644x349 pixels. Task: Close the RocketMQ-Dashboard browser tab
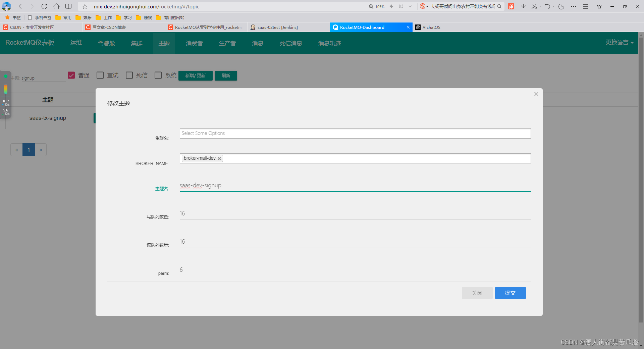point(408,27)
